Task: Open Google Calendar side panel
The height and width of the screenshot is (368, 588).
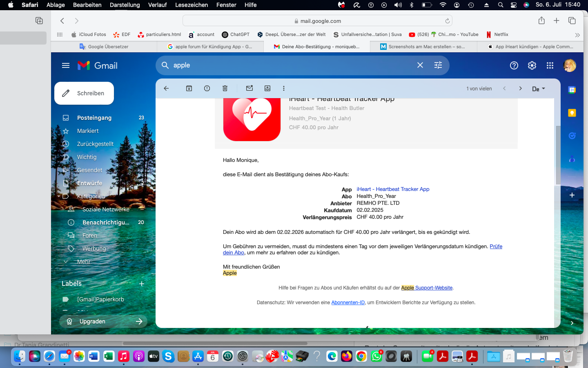Action: coord(572,90)
